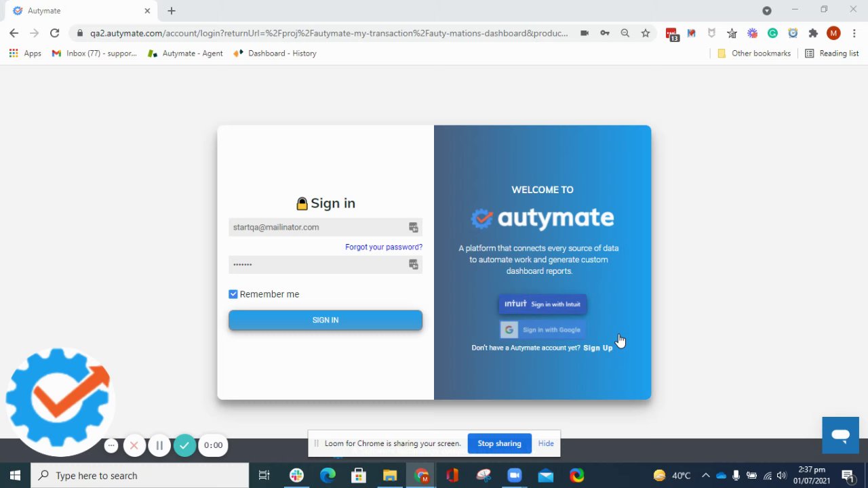The height and width of the screenshot is (488, 868).
Task: Go back to previous page
Action: tap(14, 33)
